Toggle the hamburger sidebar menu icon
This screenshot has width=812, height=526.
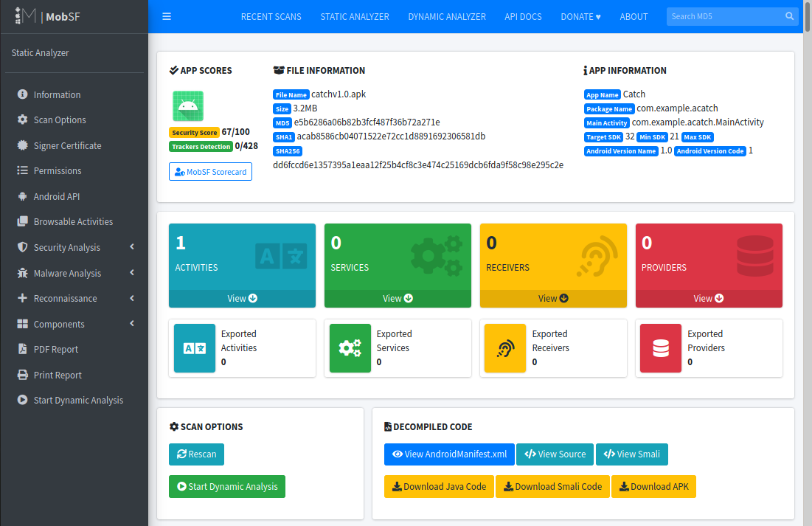(x=167, y=16)
